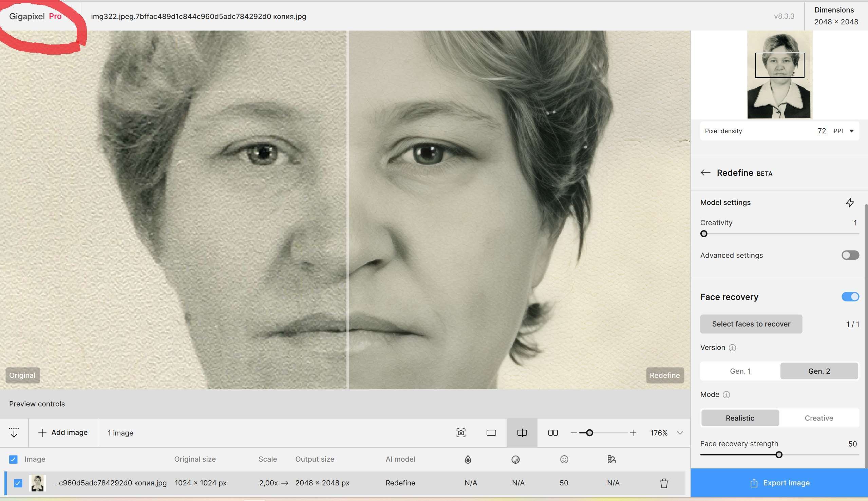This screenshot has height=501, width=868.
Task: Uncheck the image row checkbox
Action: coord(18,483)
